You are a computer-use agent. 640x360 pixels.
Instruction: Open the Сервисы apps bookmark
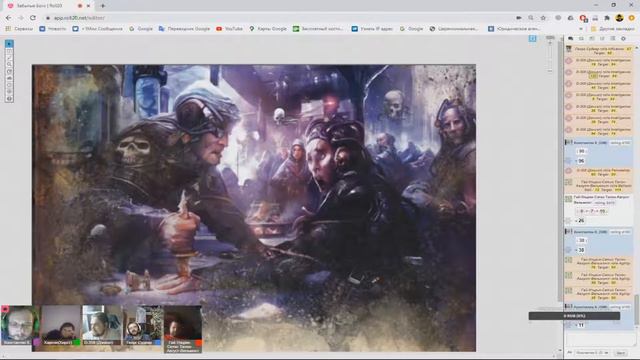(x=19, y=29)
